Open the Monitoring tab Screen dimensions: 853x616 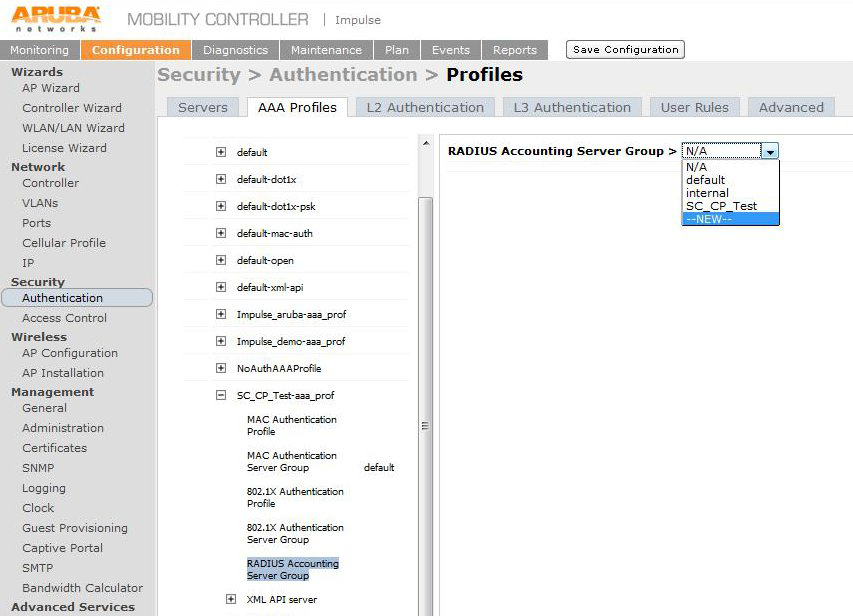(x=40, y=50)
